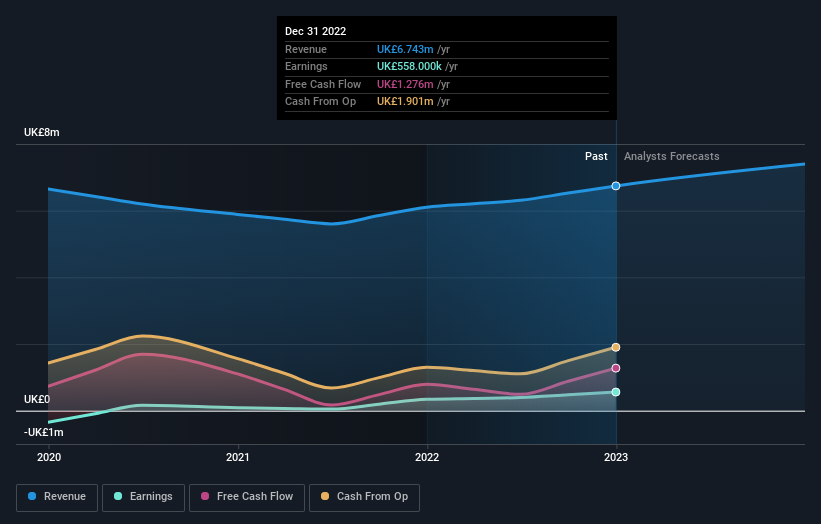The image size is (821, 524).
Task: Click the UK£6.743m revenue value in tooltip
Action: click(405, 49)
